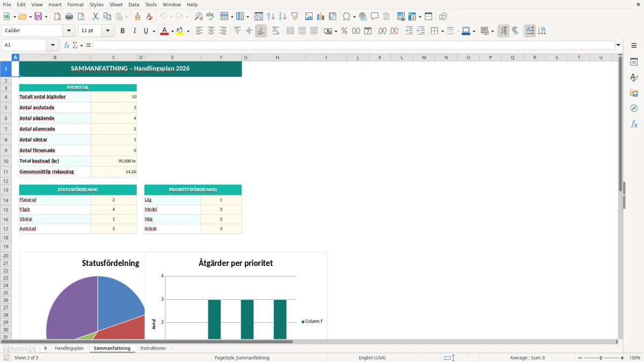Open the font color dropdown arrow

[x=172, y=31]
